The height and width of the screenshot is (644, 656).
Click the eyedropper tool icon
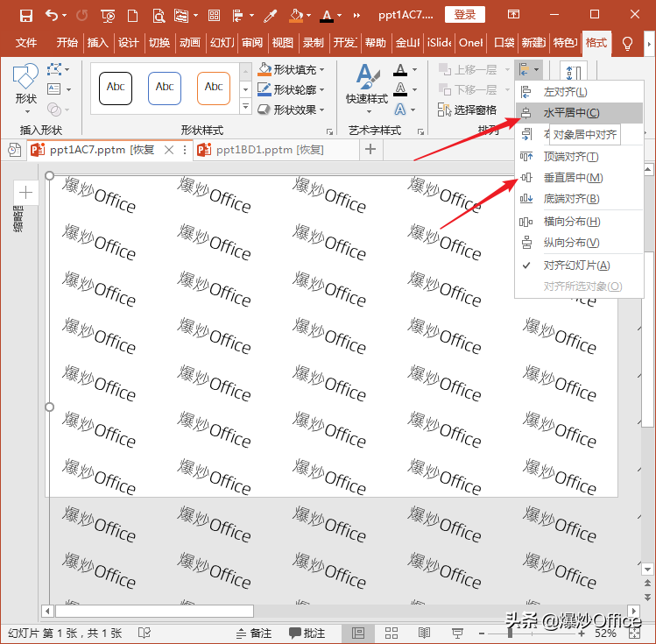[271, 16]
